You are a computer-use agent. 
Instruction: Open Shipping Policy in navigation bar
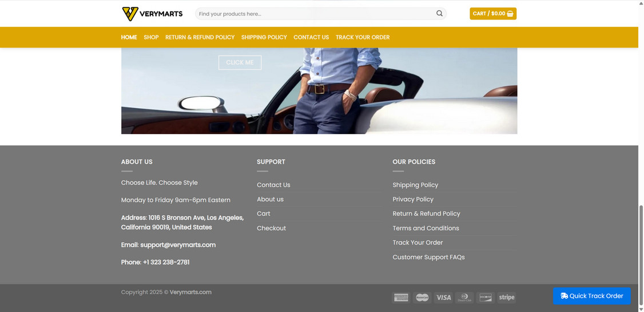264,37
